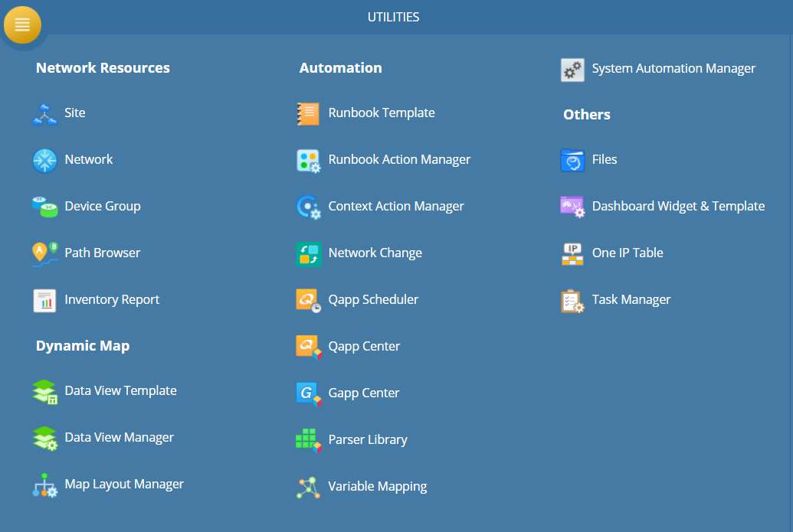Screen dimensions: 793x532
Task: Click the Site topology icon
Action: (44, 113)
